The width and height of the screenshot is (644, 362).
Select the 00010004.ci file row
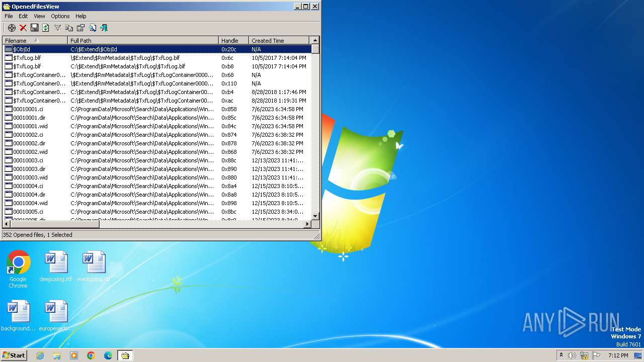coord(157,186)
